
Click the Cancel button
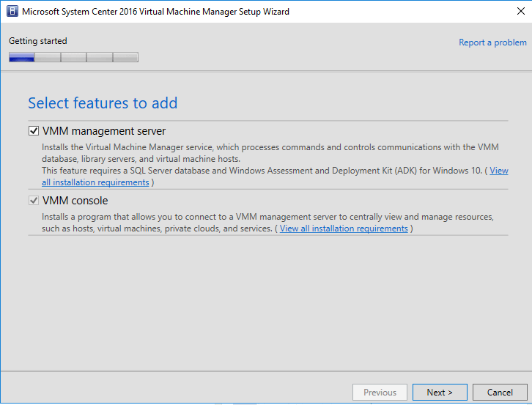(500, 393)
